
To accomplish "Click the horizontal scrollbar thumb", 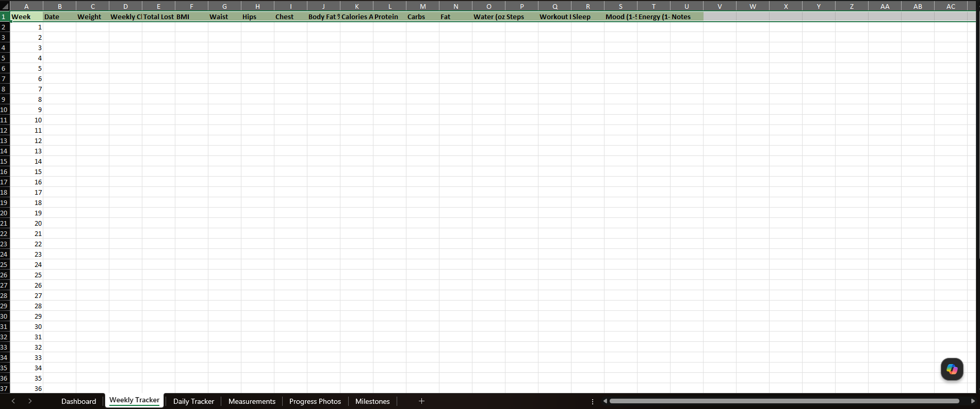I will point(784,401).
